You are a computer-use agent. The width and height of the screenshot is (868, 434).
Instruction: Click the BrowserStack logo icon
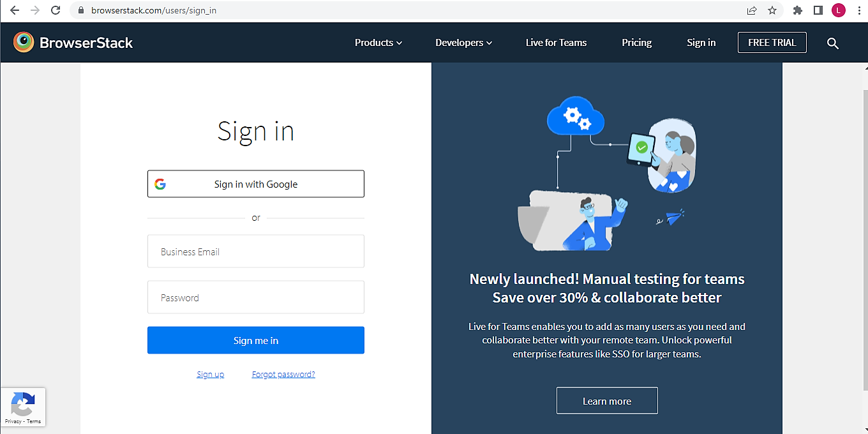24,43
